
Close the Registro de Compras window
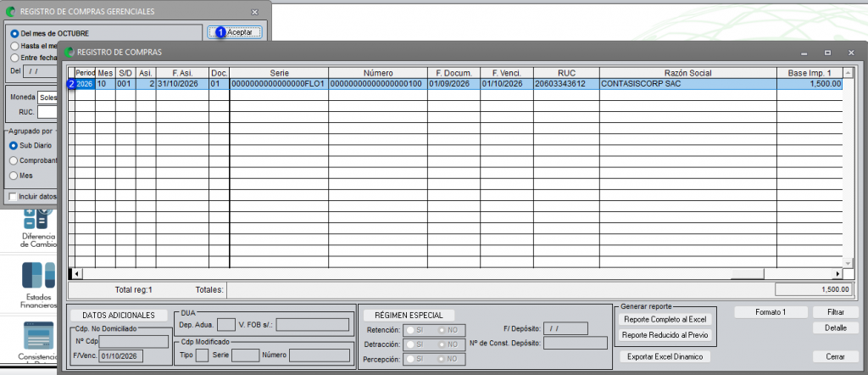point(851,53)
